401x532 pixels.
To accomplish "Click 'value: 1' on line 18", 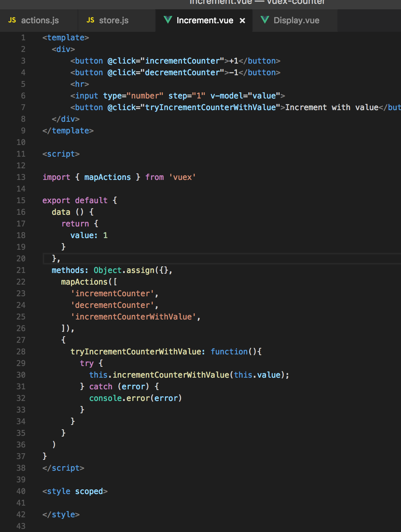I will (x=89, y=235).
